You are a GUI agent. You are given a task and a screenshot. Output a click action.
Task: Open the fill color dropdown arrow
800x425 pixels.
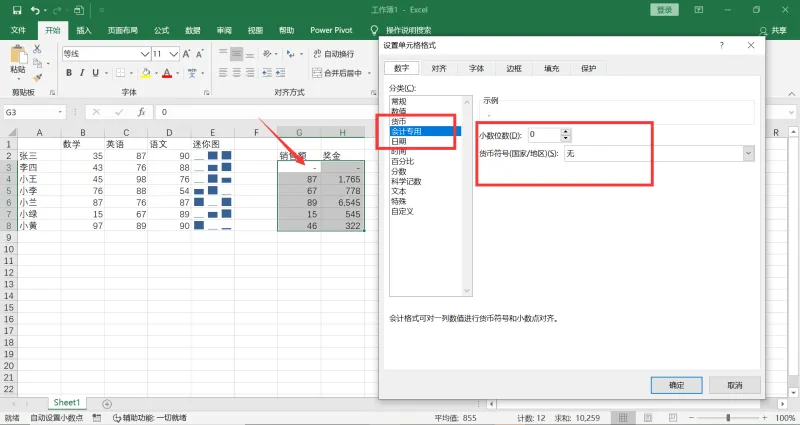pyautogui.click(x=156, y=73)
